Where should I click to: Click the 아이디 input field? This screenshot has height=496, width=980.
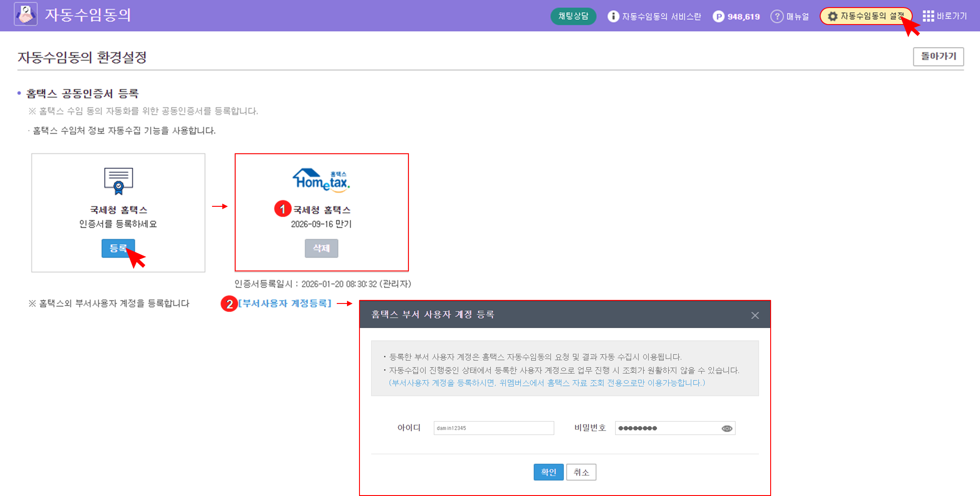[x=494, y=428]
